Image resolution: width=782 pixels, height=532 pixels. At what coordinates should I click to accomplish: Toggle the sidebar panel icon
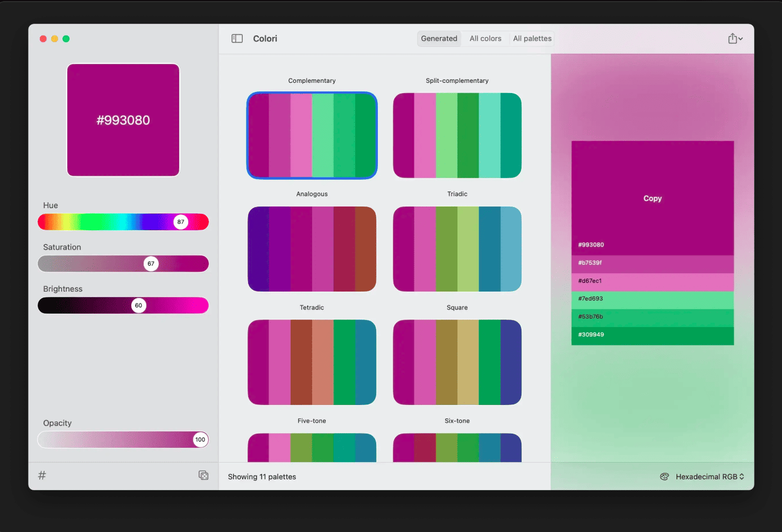237,39
